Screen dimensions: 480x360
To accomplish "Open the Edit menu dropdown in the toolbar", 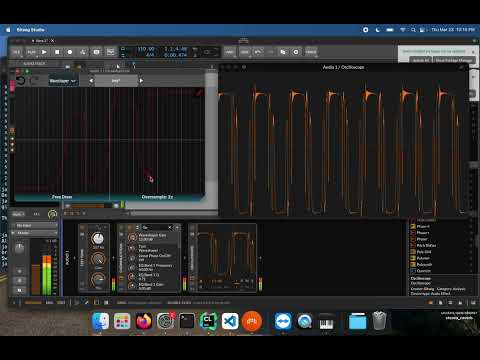I will point(244,52).
